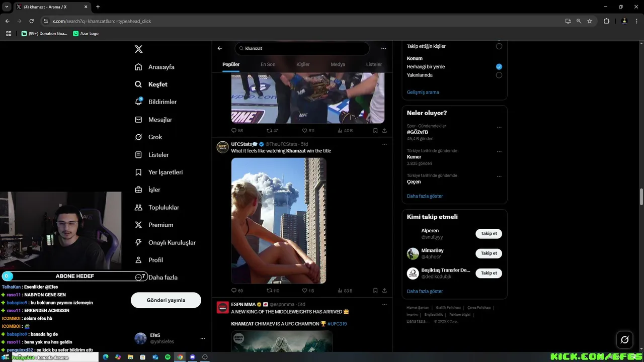Viewport: 644px width, 362px height.
Task: Open Discord from the taskbar
Action: pos(192,357)
